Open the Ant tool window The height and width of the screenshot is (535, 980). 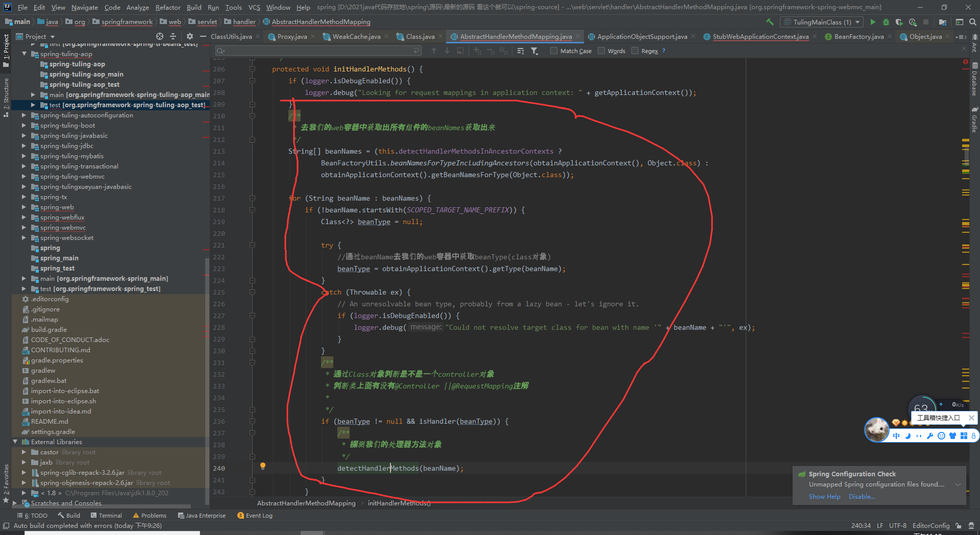click(x=974, y=43)
